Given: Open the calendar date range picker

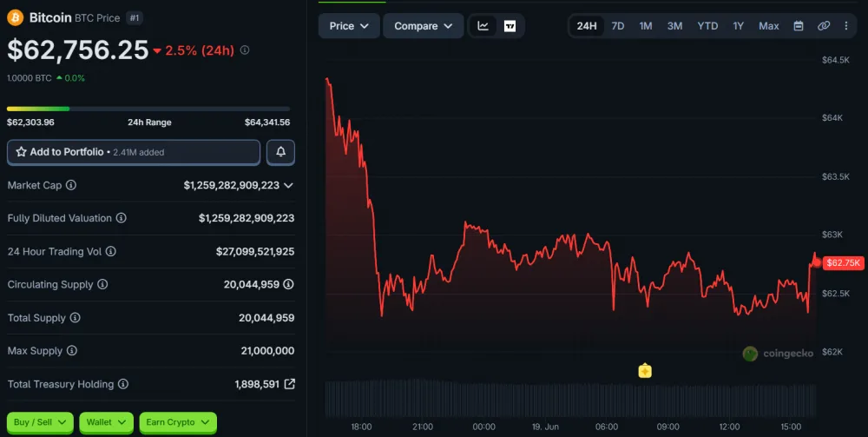Looking at the screenshot, I should 799,26.
